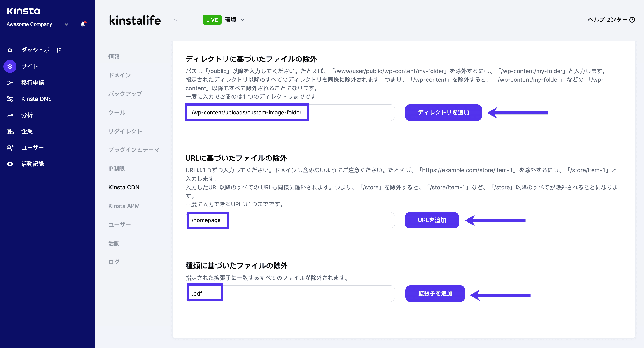This screenshot has height=348, width=644.
Task: Click the 拡張子を追加 button
Action: 435,294
